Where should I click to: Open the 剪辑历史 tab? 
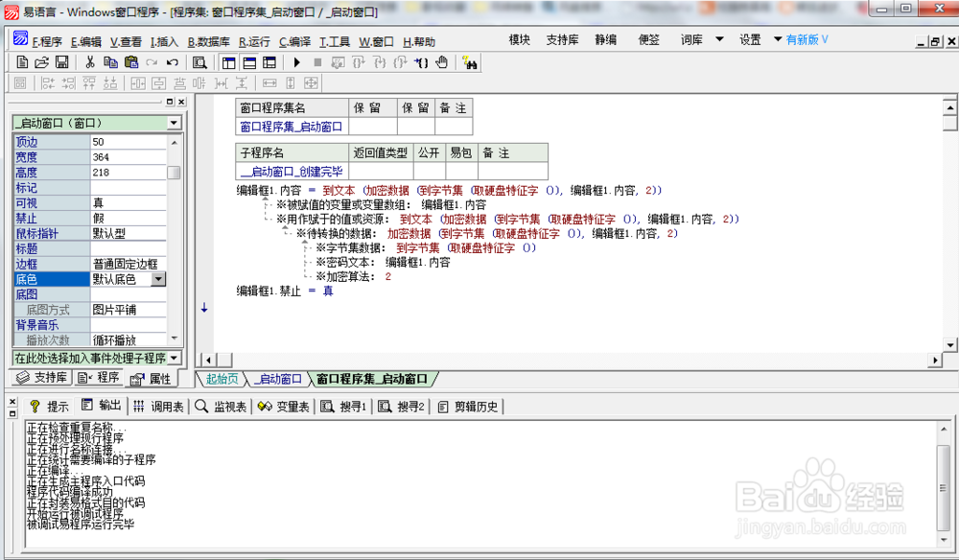click(469, 407)
